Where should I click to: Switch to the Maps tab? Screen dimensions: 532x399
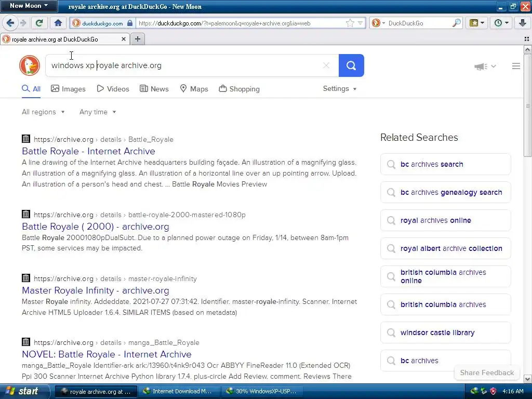[x=194, y=89]
